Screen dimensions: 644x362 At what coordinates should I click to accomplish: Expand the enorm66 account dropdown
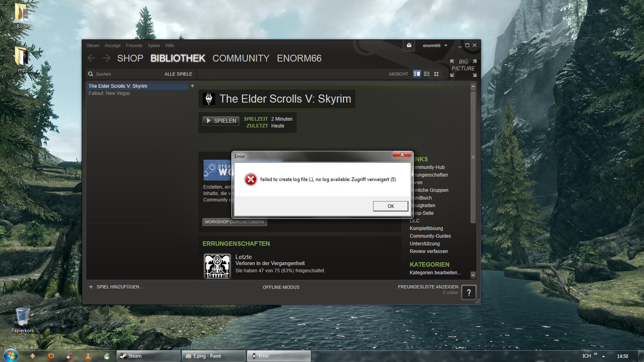pyautogui.click(x=435, y=46)
